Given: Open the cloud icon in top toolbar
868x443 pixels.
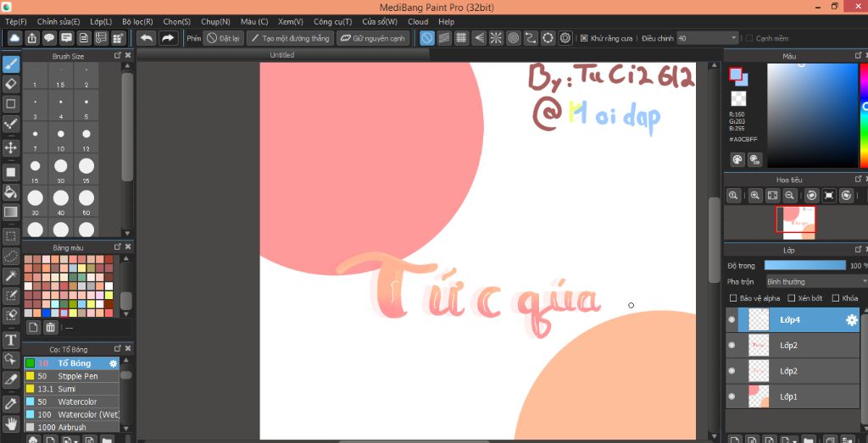Looking at the screenshot, I should 15,38.
